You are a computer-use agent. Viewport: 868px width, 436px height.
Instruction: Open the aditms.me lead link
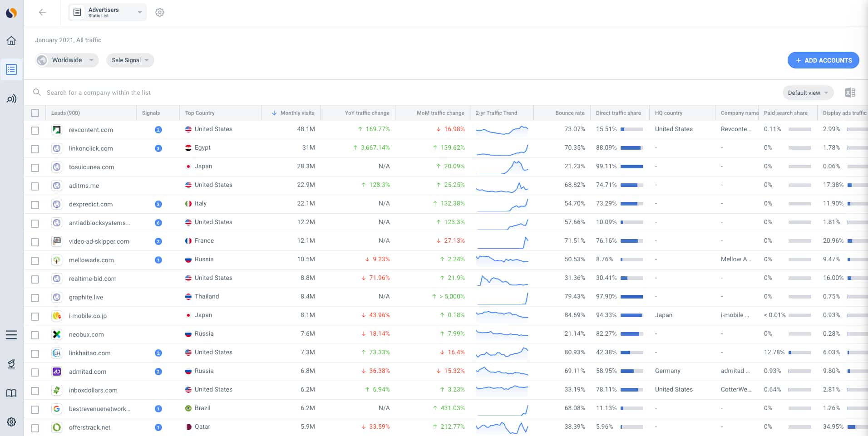(x=84, y=186)
